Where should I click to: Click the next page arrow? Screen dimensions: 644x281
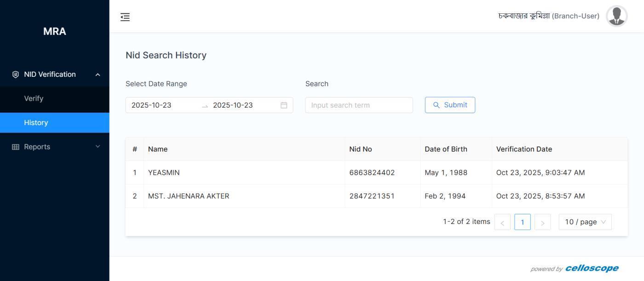(x=542, y=223)
